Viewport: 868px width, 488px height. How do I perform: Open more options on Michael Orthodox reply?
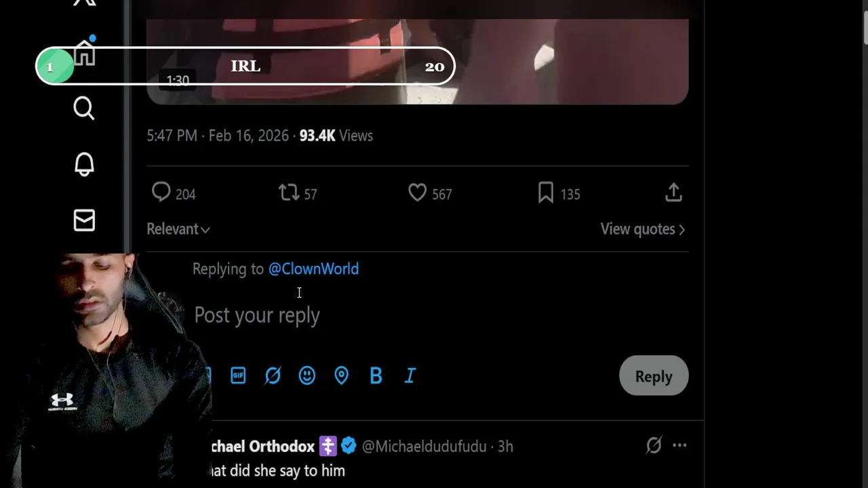click(x=679, y=445)
